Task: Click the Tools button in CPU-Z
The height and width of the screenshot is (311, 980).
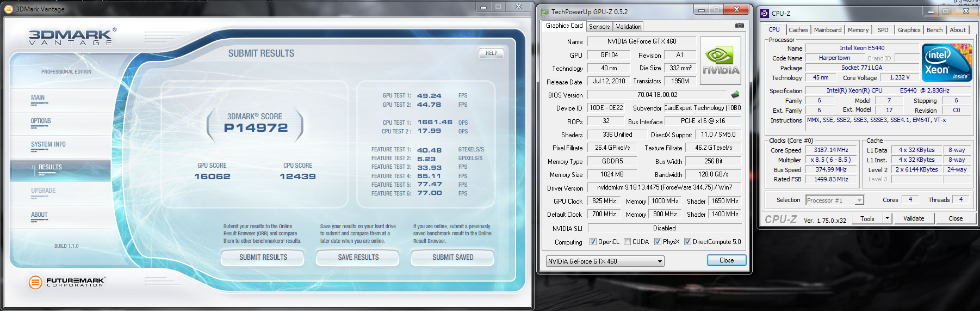Action: click(867, 218)
